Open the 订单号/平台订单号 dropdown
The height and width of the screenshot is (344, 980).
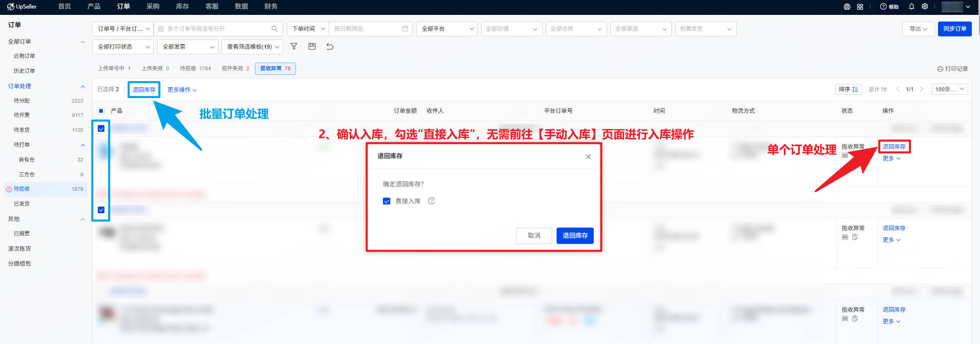tap(123, 29)
